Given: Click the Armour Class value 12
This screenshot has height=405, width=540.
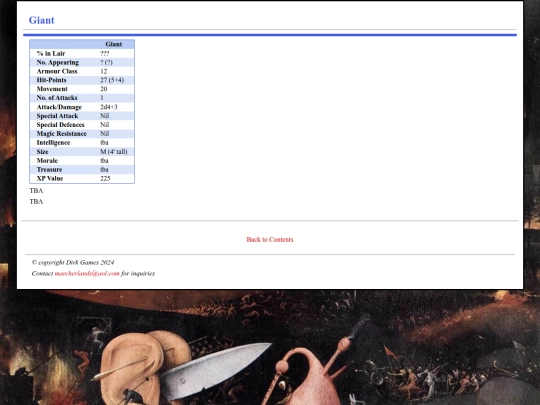Looking at the screenshot, I should (x=104, y=71).
